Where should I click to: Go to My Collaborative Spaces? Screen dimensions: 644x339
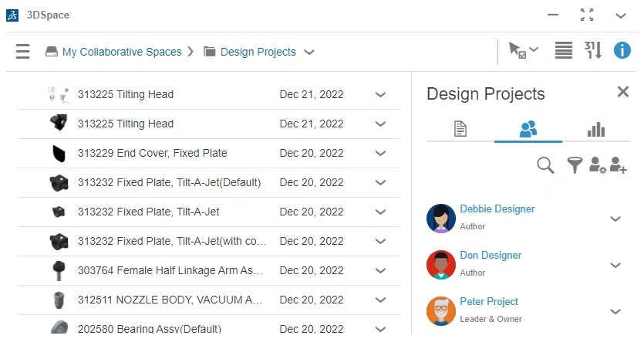(122, 52)
